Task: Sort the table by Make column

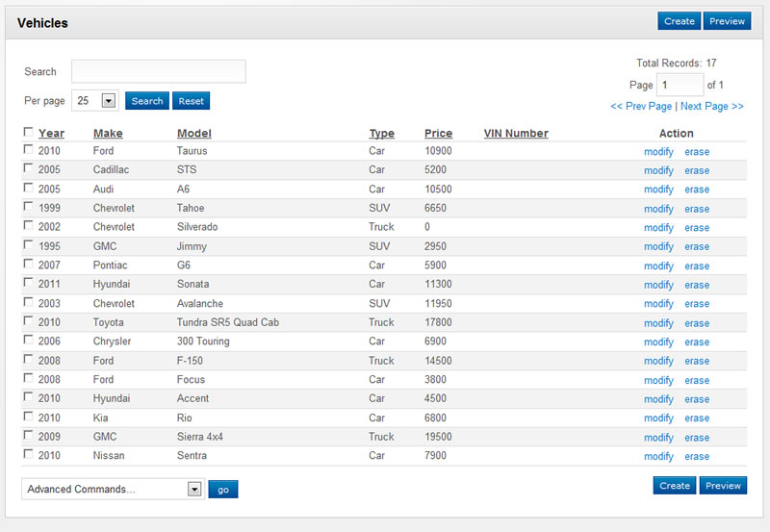Action: pos(108,134)
